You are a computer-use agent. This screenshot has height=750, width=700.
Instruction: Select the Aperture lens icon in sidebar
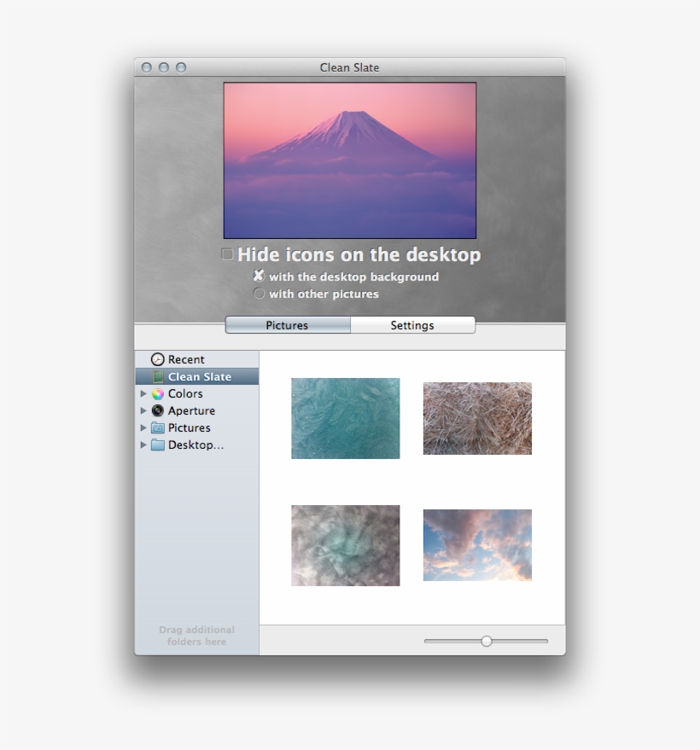pyautogui.click(x=159, y=410)
